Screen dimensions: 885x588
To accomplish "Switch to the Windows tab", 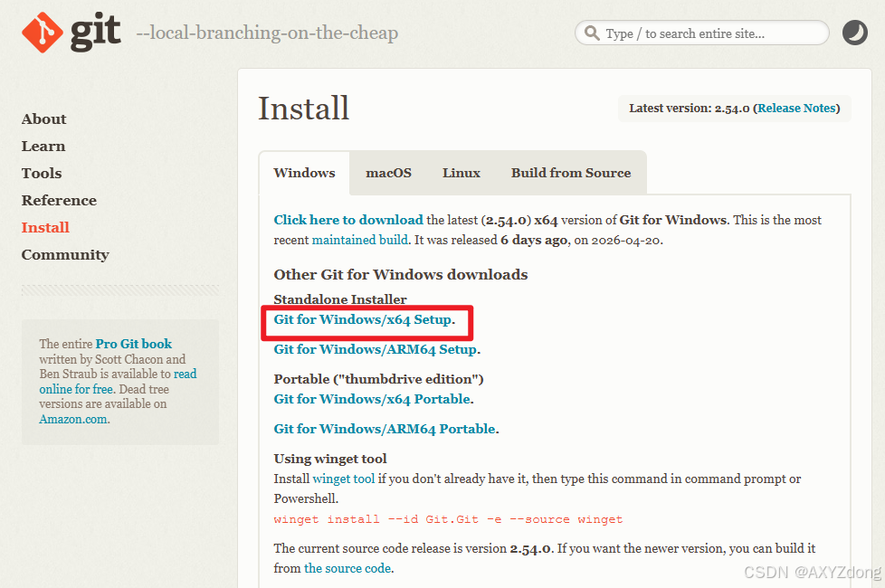I will click(304, 173).
